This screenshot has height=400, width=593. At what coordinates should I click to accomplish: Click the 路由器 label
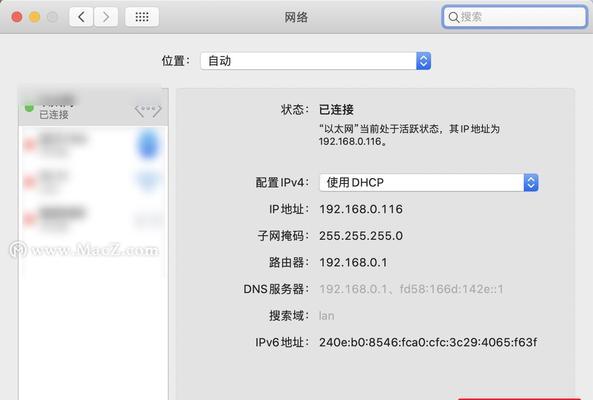pyautogui.click(x=289, y=262)
